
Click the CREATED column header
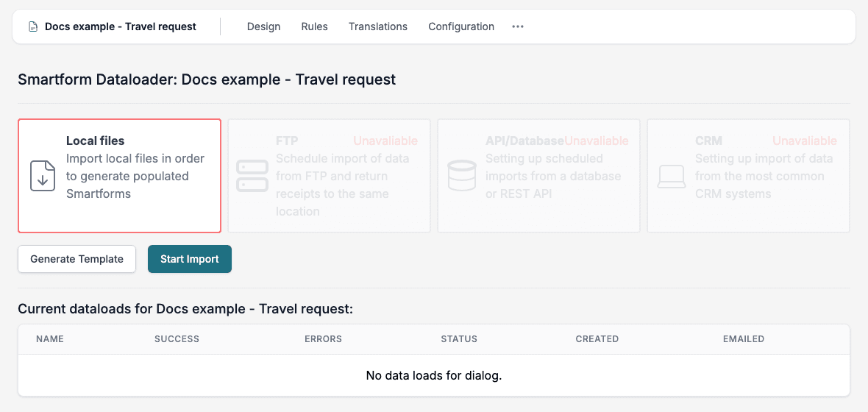[x=597, y=339]
